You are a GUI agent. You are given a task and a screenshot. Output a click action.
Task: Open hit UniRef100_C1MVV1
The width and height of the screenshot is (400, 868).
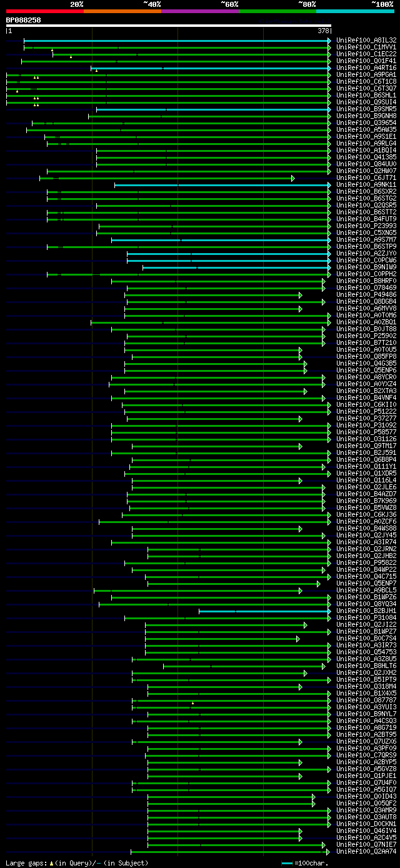point(366,47)
